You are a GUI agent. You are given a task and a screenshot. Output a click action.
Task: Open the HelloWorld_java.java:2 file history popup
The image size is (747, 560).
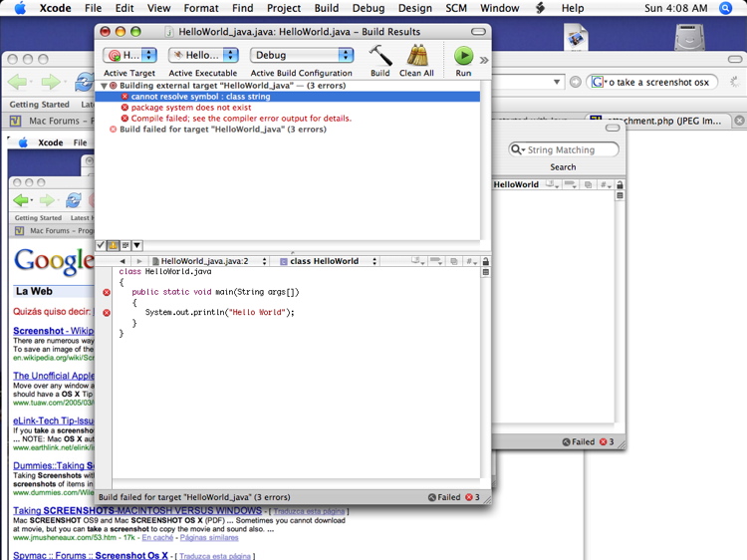209,261
